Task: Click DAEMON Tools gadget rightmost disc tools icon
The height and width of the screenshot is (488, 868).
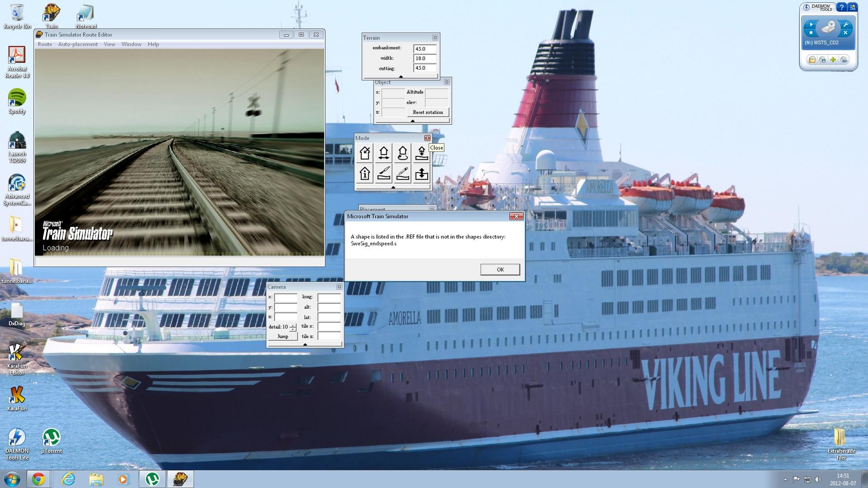Action: pyautogui.click(x=844, y=60)
